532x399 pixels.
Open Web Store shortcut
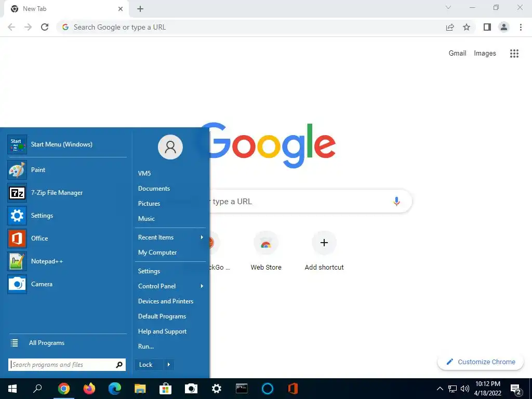pyautogui.click(x=266, y=251)
